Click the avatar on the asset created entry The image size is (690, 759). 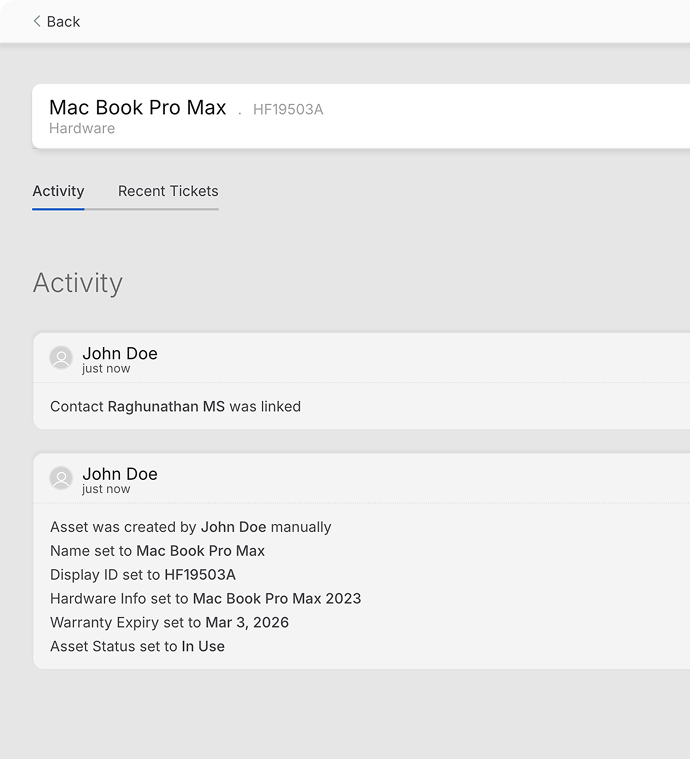(x=61, y=479)
